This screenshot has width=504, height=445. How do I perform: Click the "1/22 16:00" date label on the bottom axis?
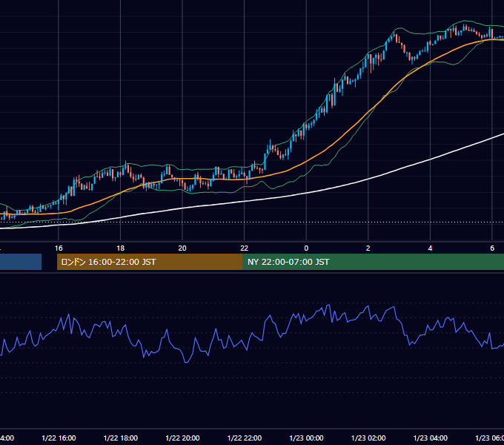pos(59,438)
